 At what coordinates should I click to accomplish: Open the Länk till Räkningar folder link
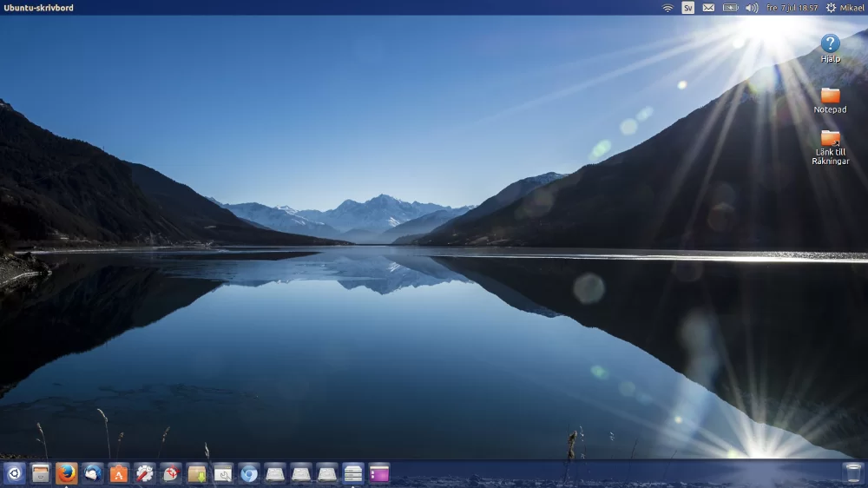pyautogui.click(x=830, y=147)
